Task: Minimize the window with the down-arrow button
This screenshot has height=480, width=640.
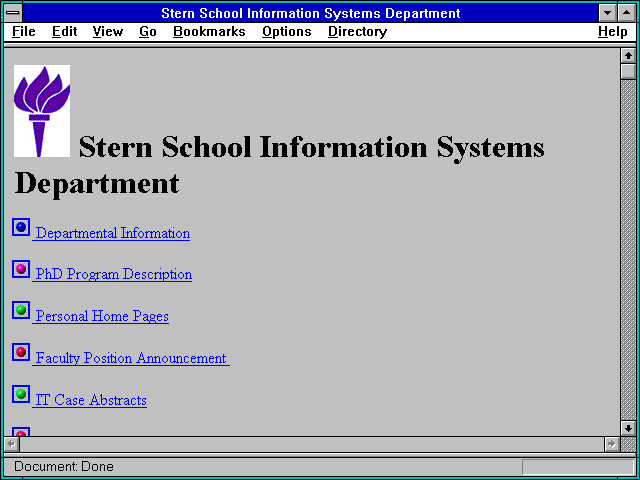Action: pyautogui.click(x=607, y=13)
